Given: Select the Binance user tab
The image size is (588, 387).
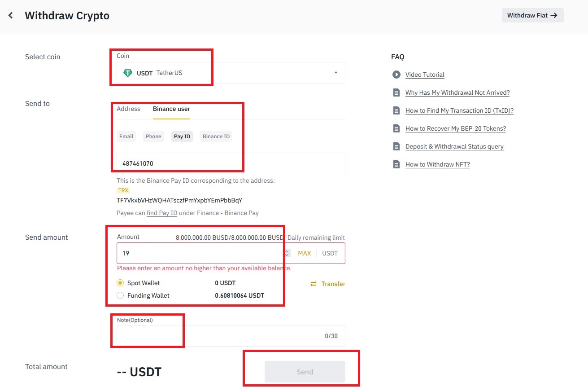Looking at the screenshot, I should [171, 109].
